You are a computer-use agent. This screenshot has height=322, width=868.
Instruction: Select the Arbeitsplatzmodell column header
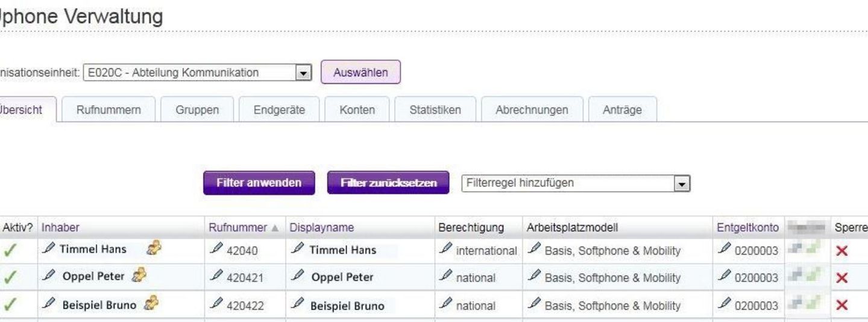click(572, 228)
